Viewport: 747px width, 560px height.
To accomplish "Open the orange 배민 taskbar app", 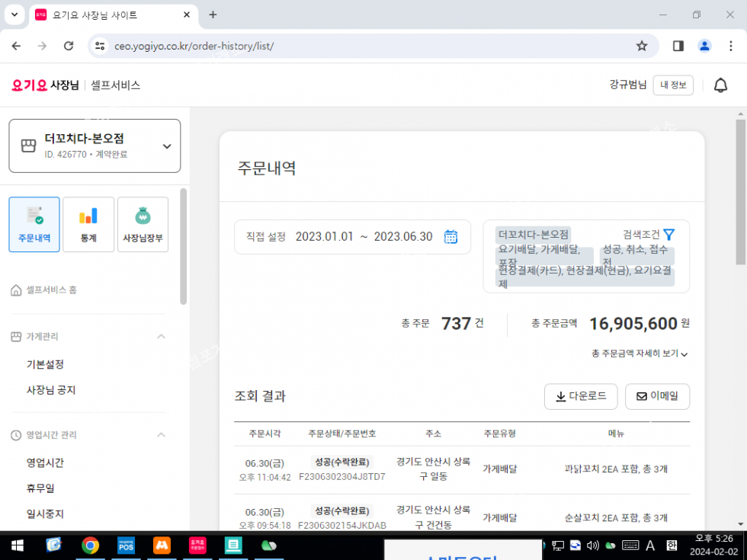I will (x=162, y=546).
